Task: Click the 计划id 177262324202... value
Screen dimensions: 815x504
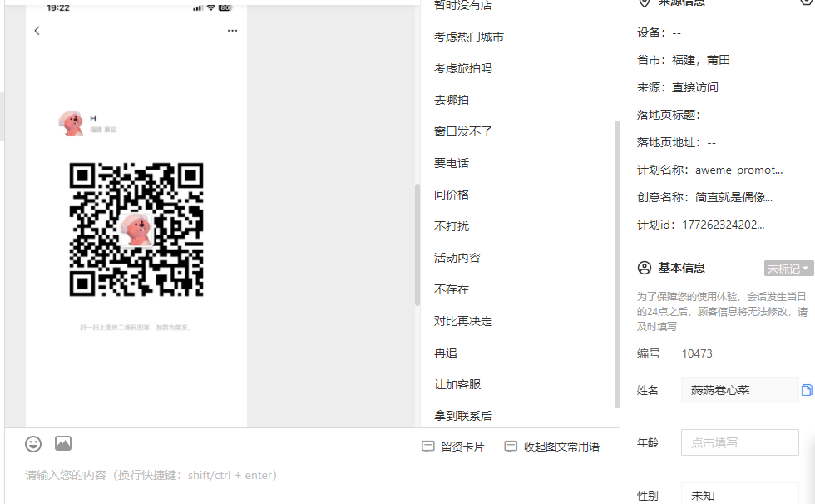Action: pyautogui.click(x=723, y=225)
